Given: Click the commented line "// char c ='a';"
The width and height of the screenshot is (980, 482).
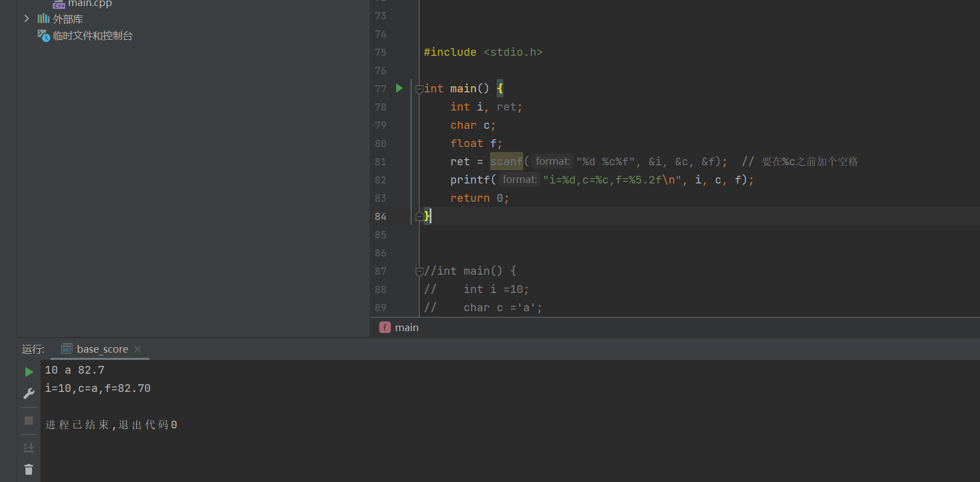Looking at the screenshot, I should [x=483, y=307].
